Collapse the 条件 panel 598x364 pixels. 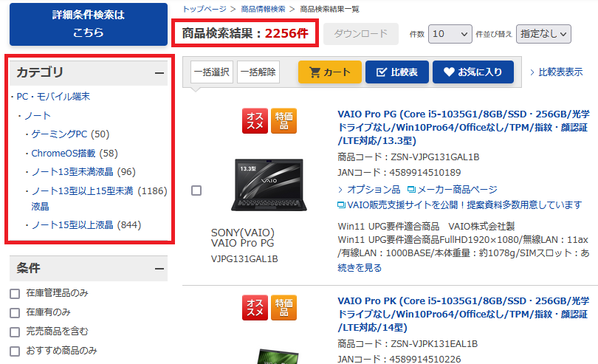pyautogui.click(x=159, y=269)
